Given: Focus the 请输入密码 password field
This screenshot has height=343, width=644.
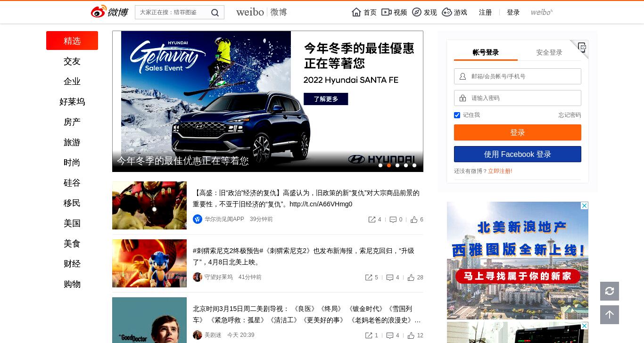Looking at the screenshot, I should 518,98.
